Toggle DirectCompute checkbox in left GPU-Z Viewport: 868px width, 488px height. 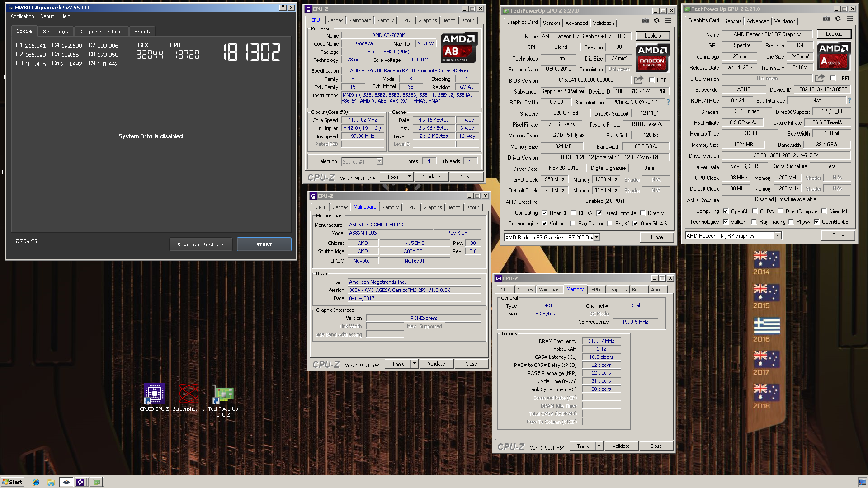tap(599, 213)
